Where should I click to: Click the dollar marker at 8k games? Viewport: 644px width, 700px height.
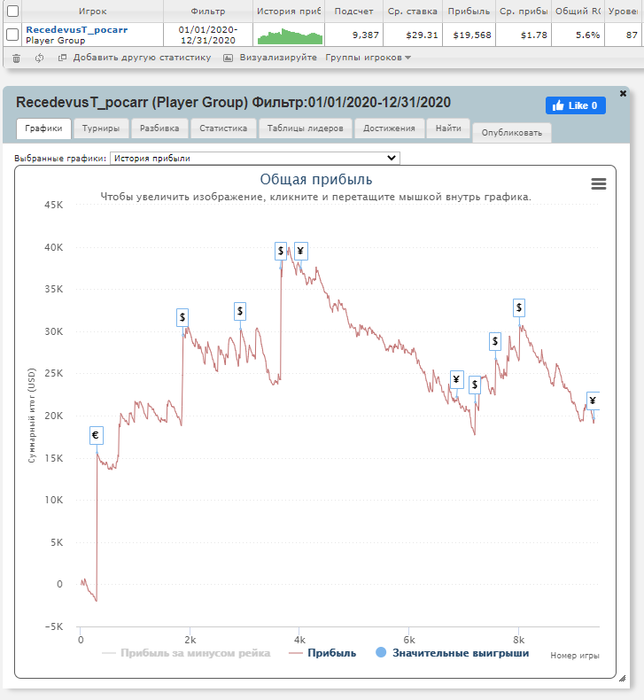tap(519, 308)
